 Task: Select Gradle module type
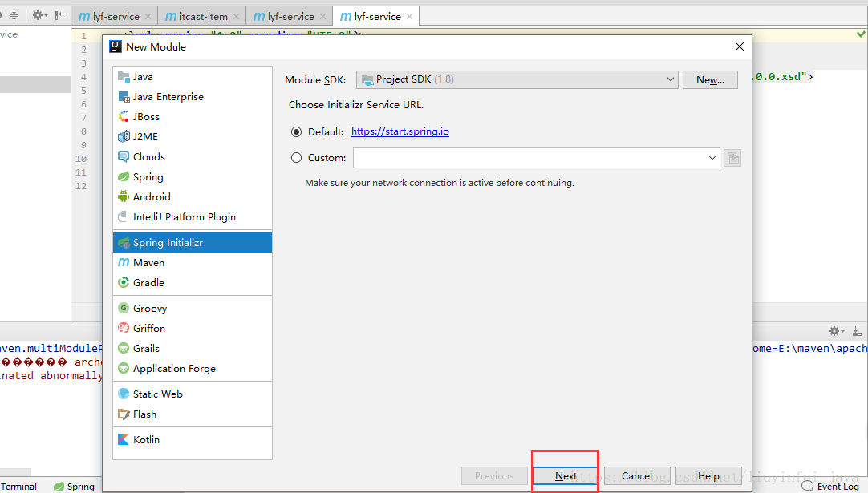[x=192, y=282]
